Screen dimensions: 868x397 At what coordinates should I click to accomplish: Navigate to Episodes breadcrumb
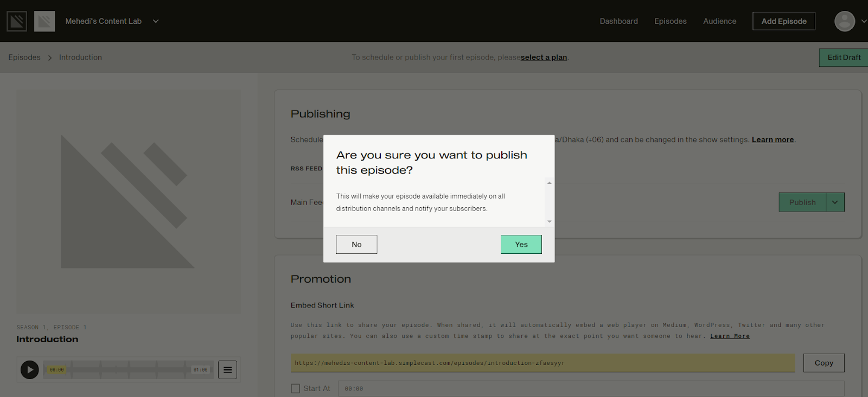pyautogui.click(x=24, y=57)
